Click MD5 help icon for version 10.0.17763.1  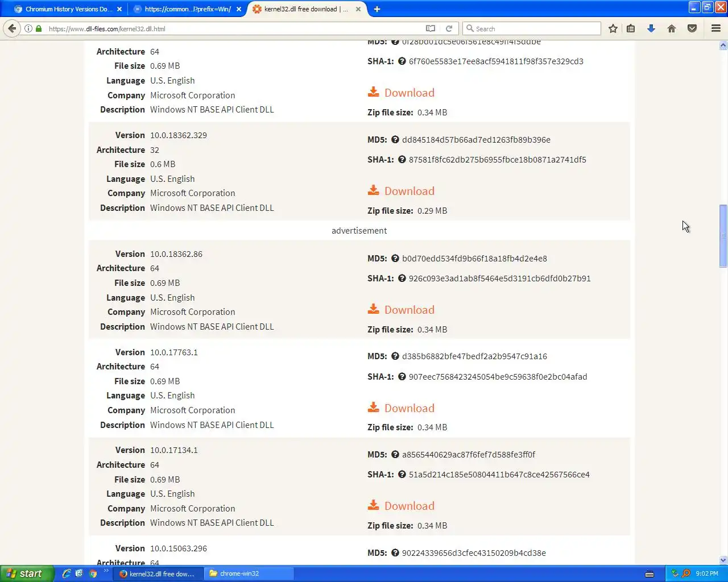395,356
